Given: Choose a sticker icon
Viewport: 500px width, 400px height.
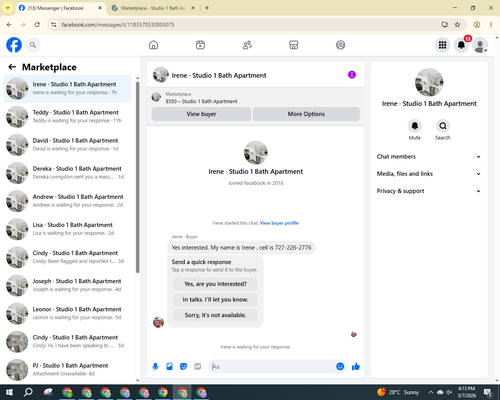Looking at the screenshot, I should (x=183, y=367).
